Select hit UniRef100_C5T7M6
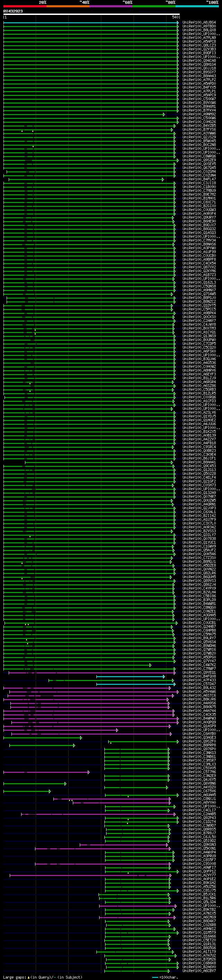The image size is (222, 980). point(199,772)
